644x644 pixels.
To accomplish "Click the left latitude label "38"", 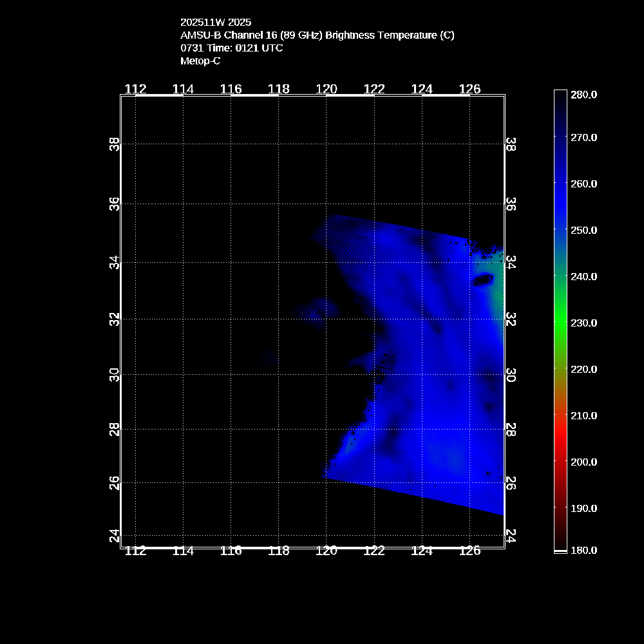I will (x=115, y=144).
